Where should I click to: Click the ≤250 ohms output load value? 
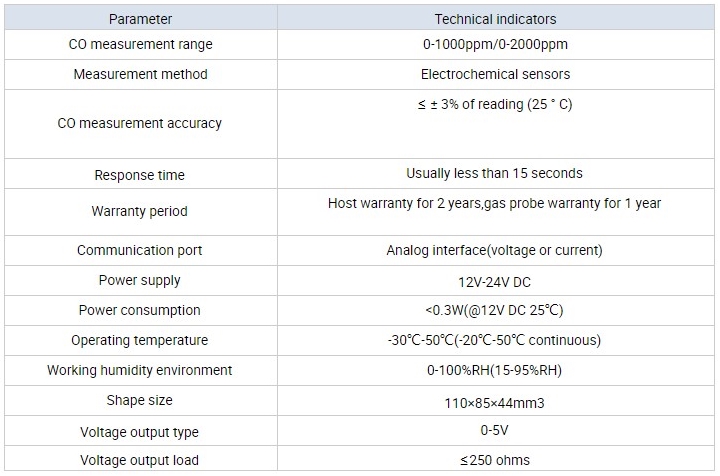coord(495,461)
